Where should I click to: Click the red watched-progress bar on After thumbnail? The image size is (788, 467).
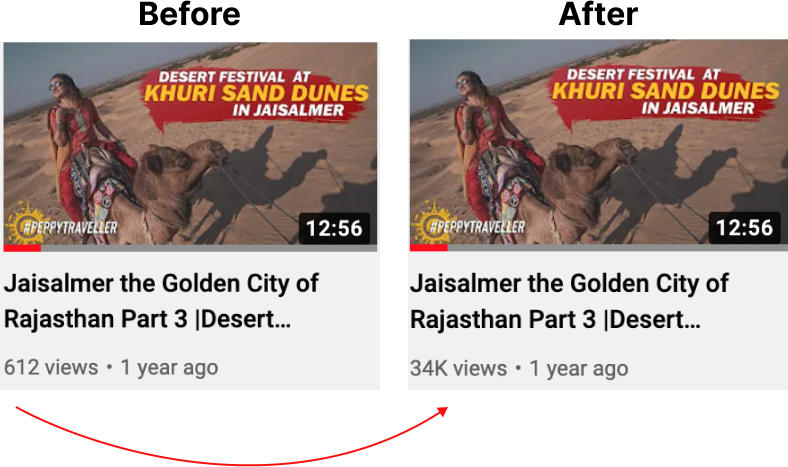click(x=428, y=247)
